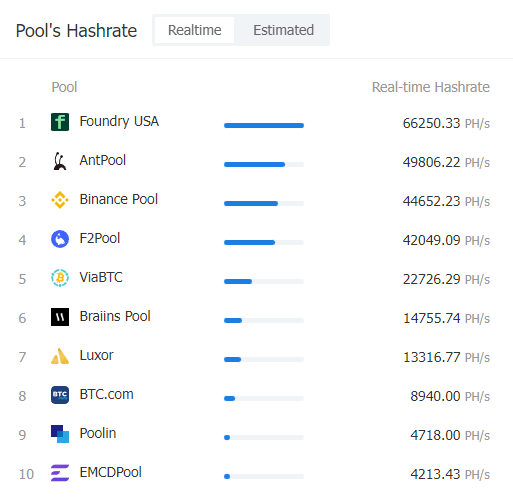Select the 4213.43 PH/s value

(450, 474)
